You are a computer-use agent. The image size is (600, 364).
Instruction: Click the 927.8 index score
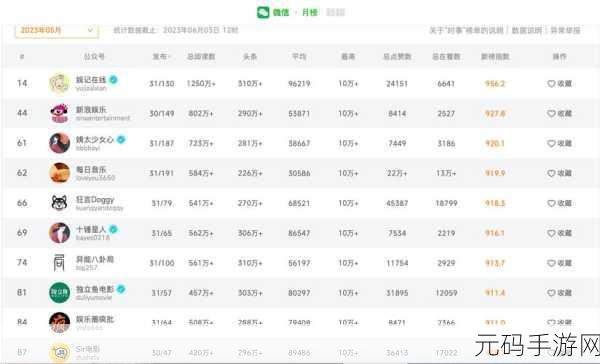[x=495, y=113]
